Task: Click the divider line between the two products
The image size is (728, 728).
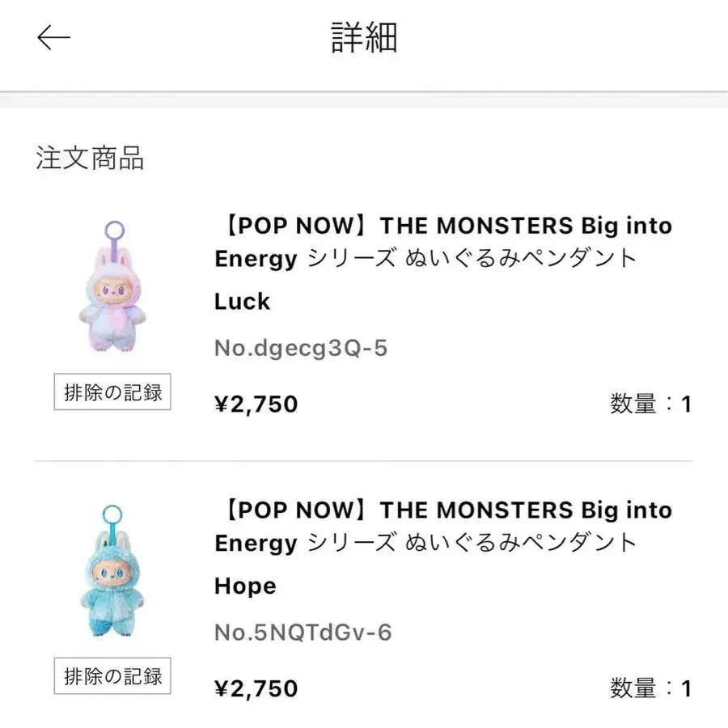Action: [363, 461]
